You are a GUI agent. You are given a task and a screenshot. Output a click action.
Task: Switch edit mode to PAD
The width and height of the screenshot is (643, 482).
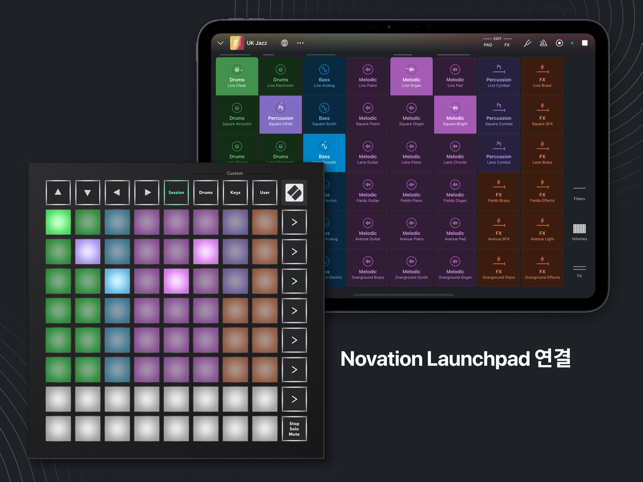coord(488,45)
